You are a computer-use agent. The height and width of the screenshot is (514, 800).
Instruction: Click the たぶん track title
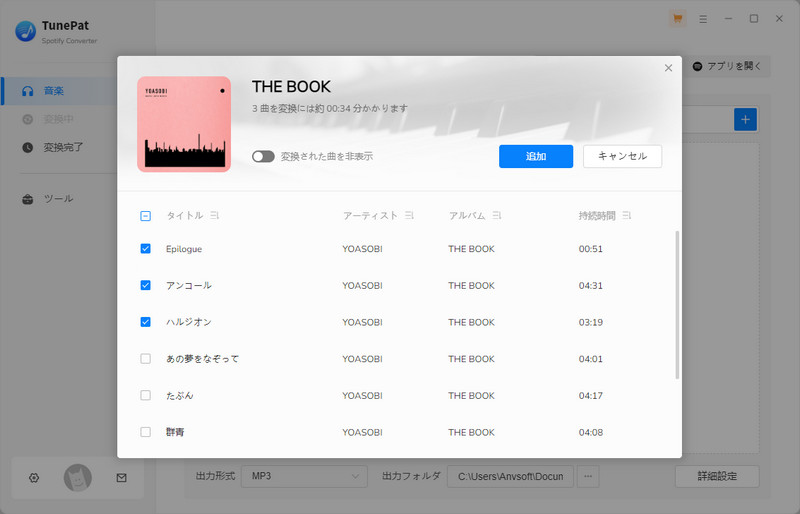point(180,396)
